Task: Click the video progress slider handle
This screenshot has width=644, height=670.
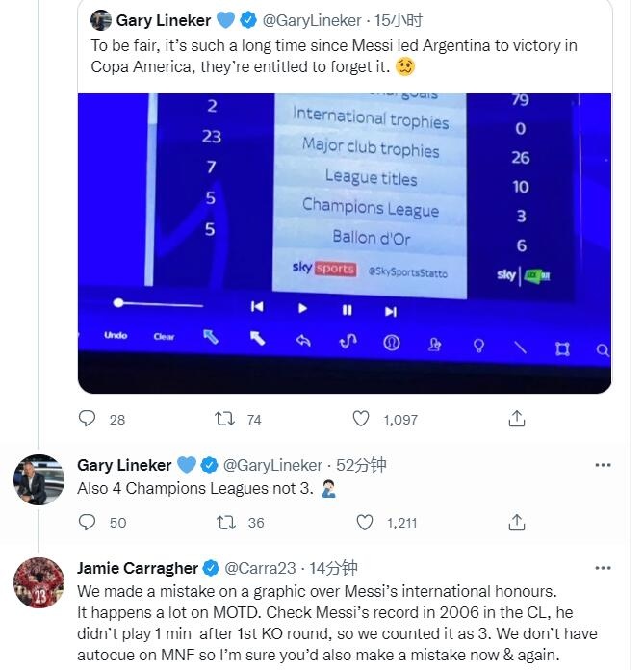Action: 118,303
